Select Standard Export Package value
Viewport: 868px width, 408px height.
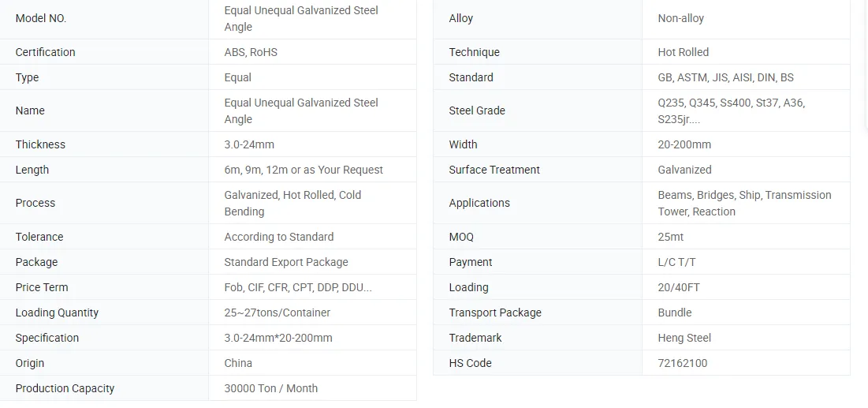pos(286,262)
